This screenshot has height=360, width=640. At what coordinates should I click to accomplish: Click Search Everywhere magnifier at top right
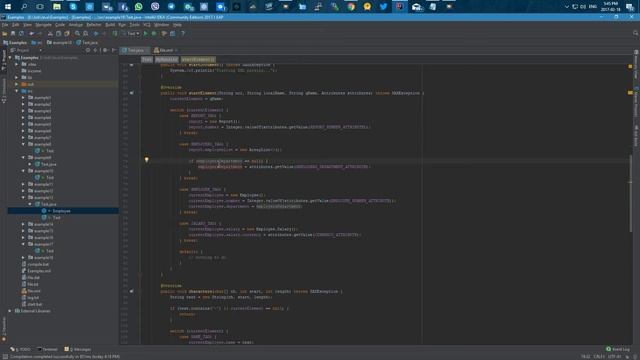click(636, 33)
